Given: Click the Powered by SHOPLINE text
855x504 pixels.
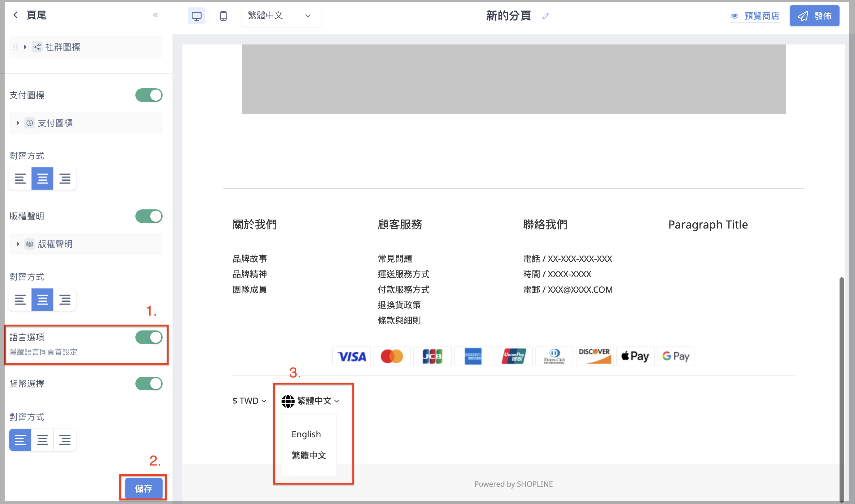Looking at the screenshot, I should point(513,484).
